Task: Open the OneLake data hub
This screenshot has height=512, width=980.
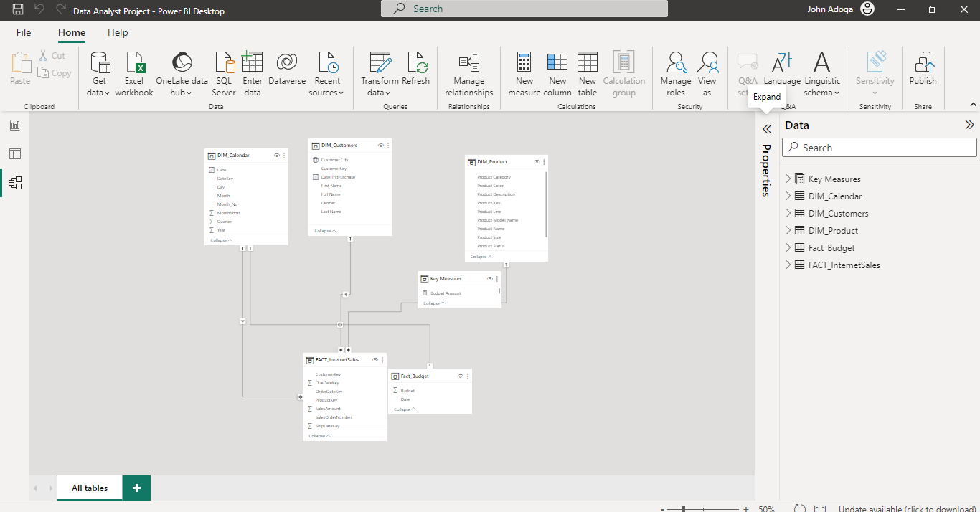Action: (x=182, y=74)
